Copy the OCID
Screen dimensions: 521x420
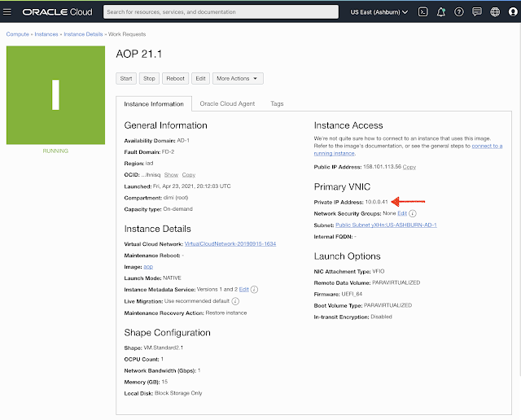click(188, 175)
